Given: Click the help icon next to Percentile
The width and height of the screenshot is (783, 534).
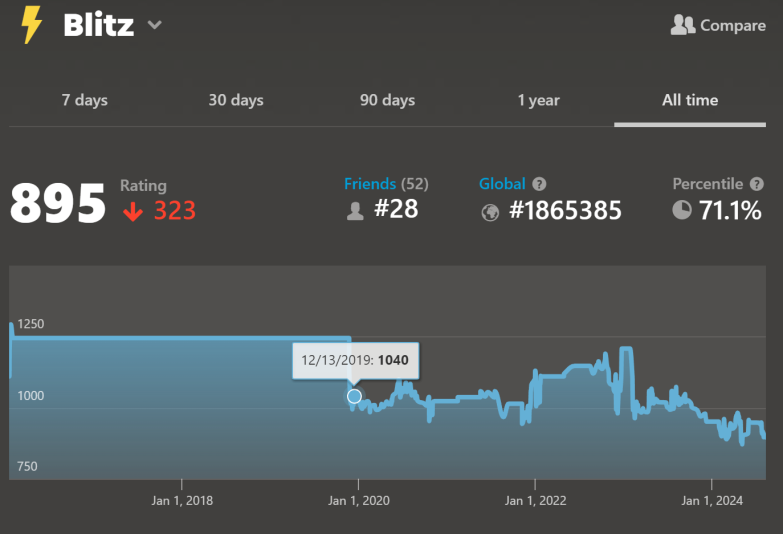Looking at the screenshot, I should tap(757, 184).
